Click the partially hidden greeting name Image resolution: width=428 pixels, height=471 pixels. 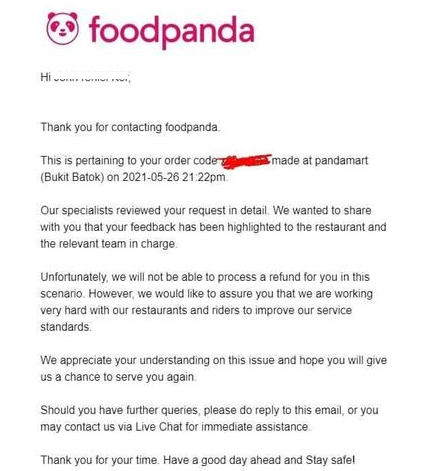click(x=92, y=78)
